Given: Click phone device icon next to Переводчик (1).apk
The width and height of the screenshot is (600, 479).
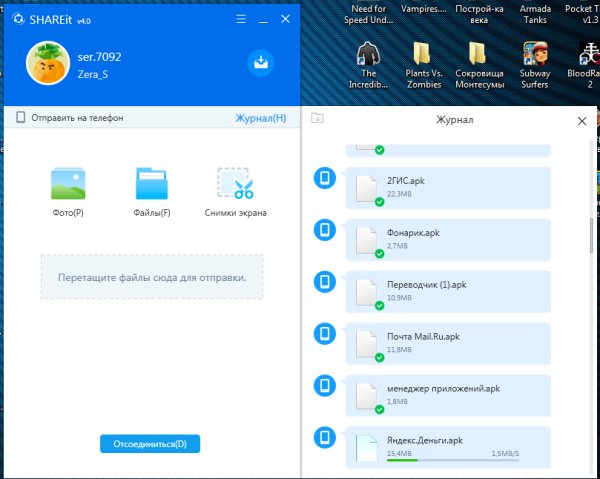Looking at the screenshot, I should (x=325, y=282).
